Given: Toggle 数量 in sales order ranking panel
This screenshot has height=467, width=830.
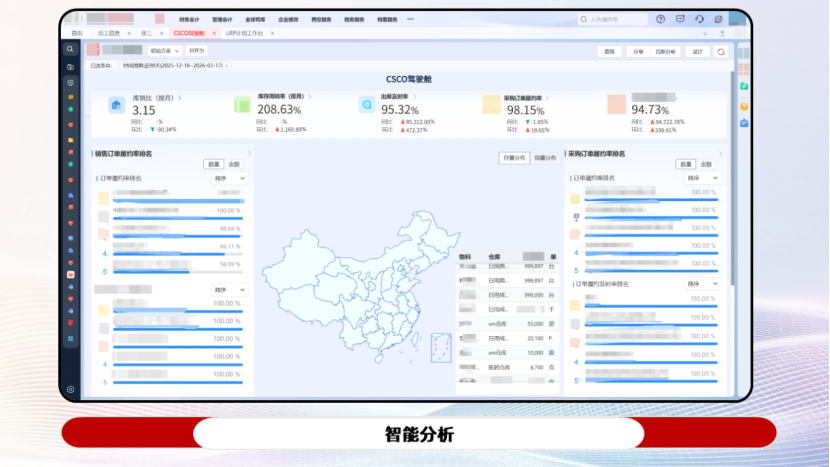Looking at the screenshot, I should [x=213, y=164].
